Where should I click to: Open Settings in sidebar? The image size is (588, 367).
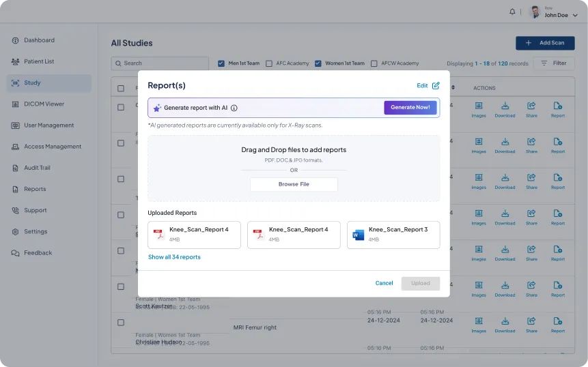point(36,231)
